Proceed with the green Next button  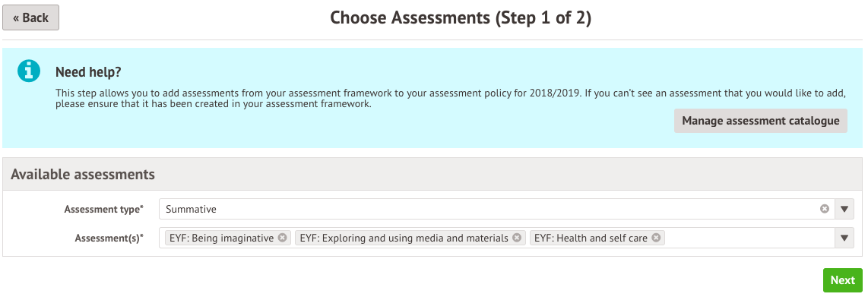point(842,280)
